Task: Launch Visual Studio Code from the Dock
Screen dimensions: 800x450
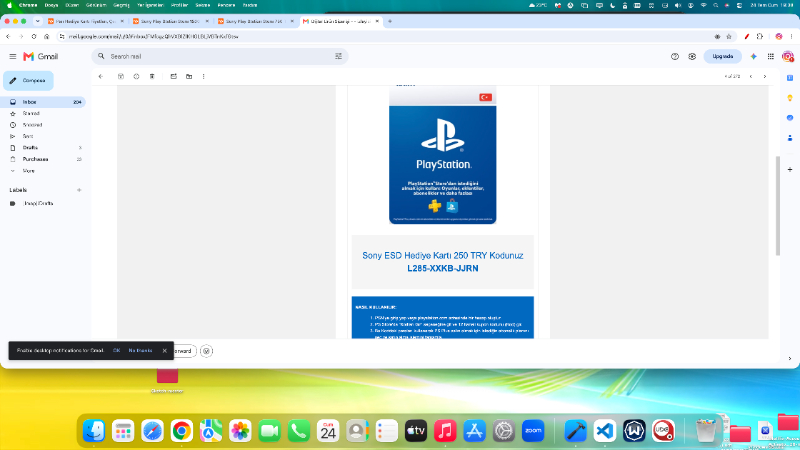Action: point(605,431)
